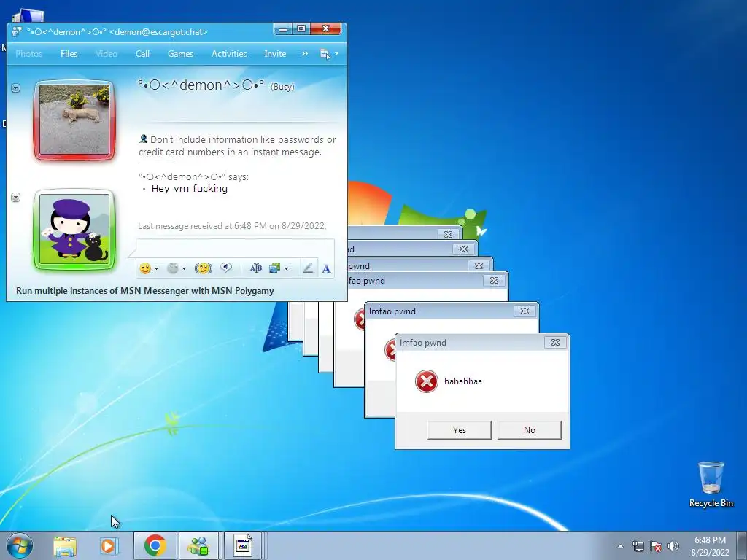
Task: Open the MSN Polygamy advertisement link
Action: click(145, 291)
